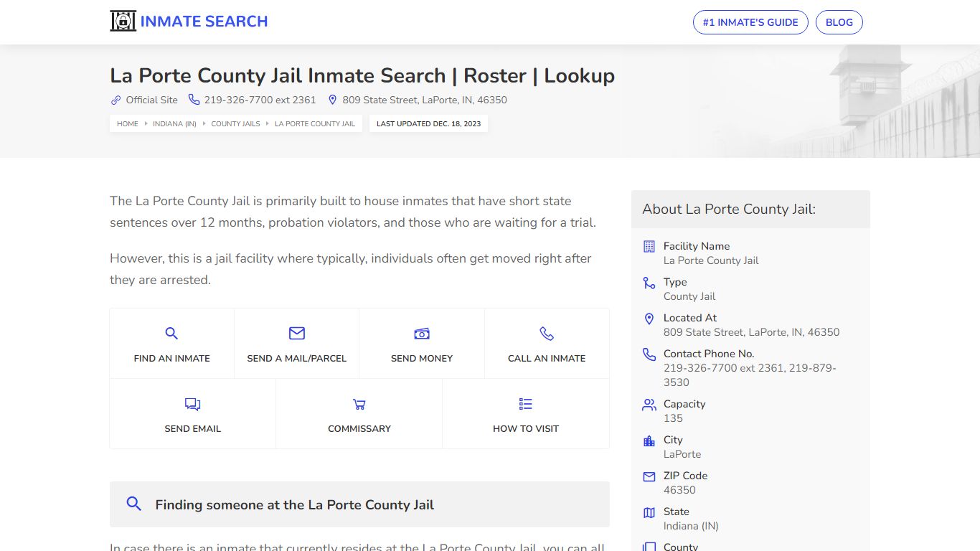Click the ZIP Code envelope icon

(x=649, y=476)
